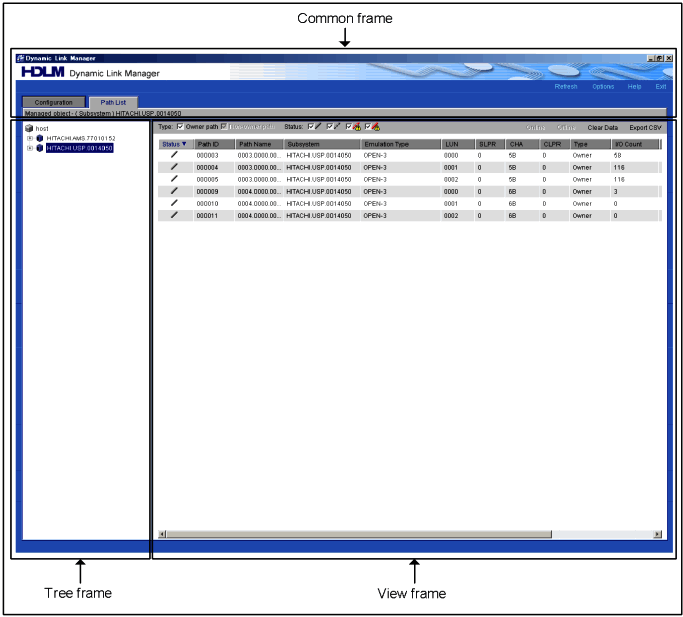Click the online status icon for path 000010
683x617 pixels.
coord(174,203)
